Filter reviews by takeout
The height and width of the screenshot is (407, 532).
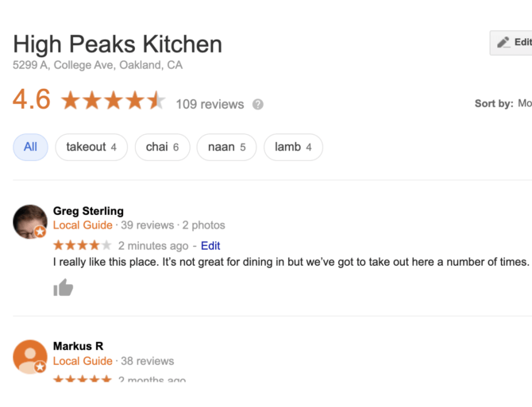[x=91, y=147]
